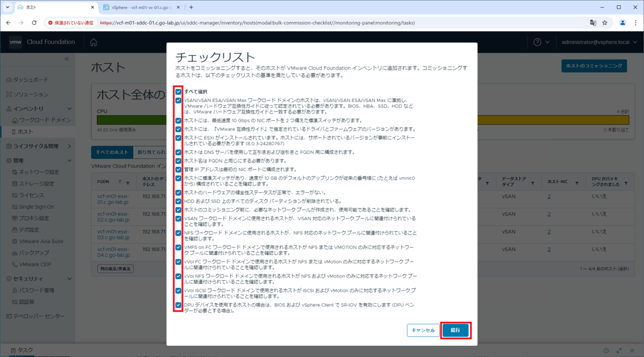This screenshot has width=644, height=357.
Task: Toggle checkbox for vVol iSCSI ワークロード item
Action: coord(178,290)
